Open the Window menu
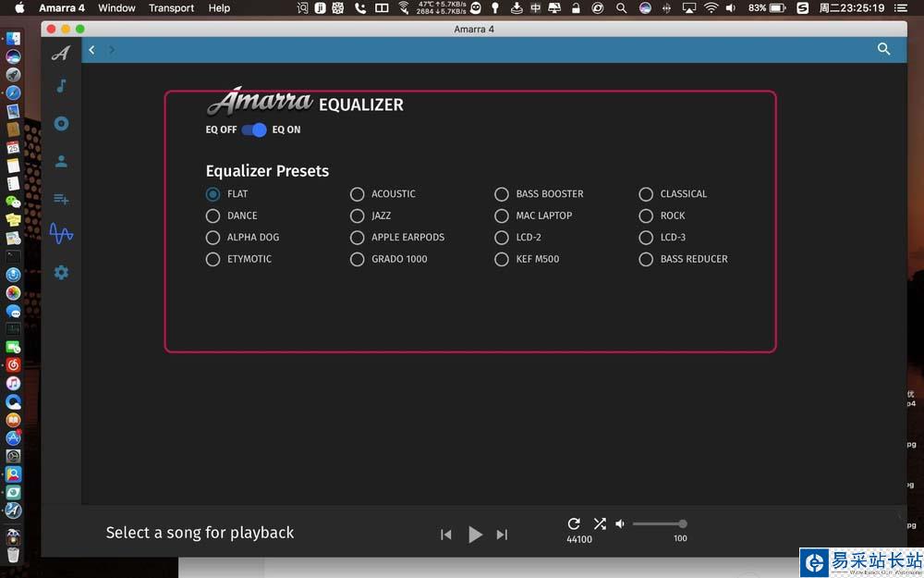This screenshot has width=924, height=578. tap(116, 7)
